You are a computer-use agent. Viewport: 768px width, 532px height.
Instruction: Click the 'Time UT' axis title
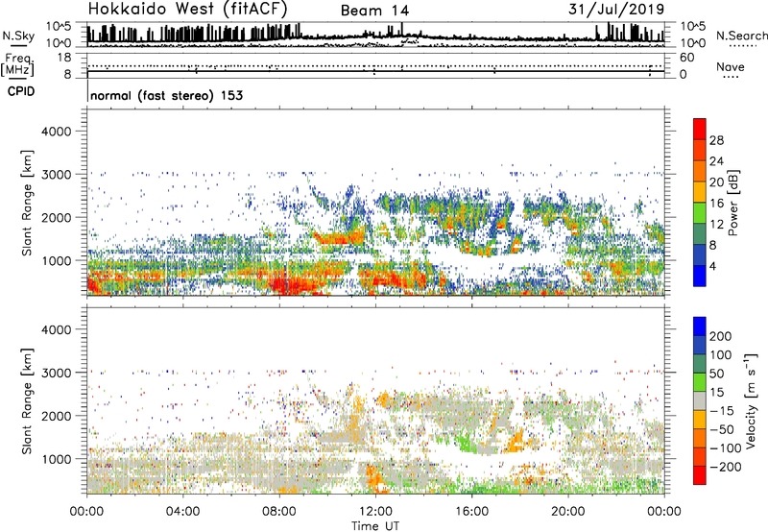tap(375, 525)
